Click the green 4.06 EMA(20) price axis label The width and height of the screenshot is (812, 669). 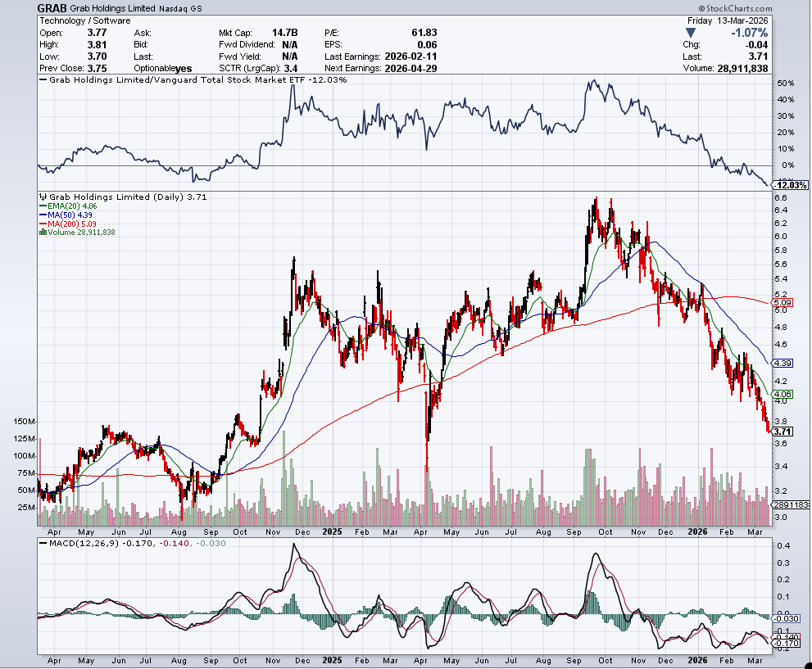[783, 394]
